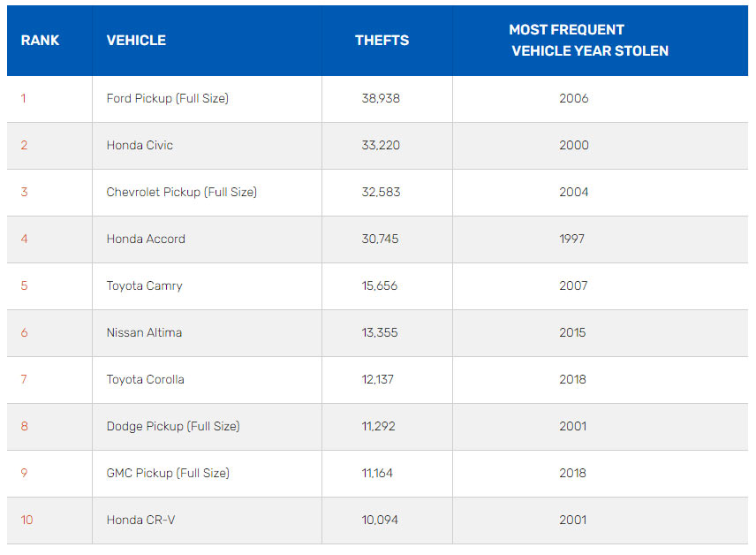Screen dimensions: 756x555
Task: Select the Nissan Altima entry
Action: (x=145, y=332)
